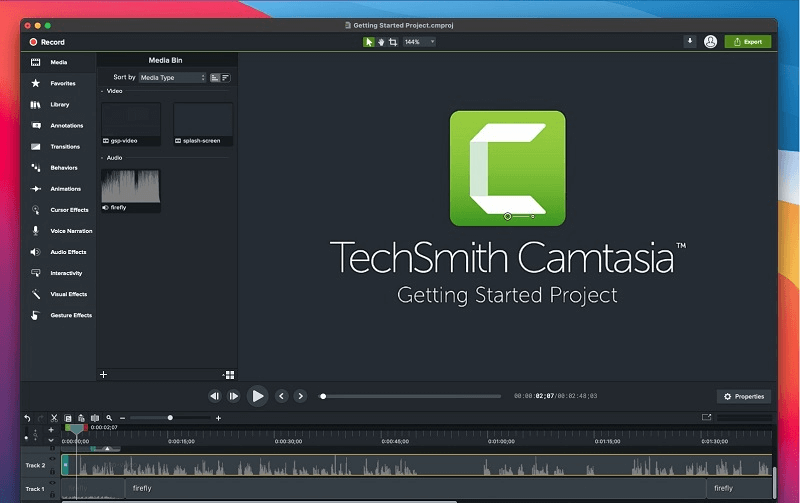Switch Media Bin to grid view toggle
Viewport: 800px width, 503px height.
pyautogui.click(x=230, y=375)
